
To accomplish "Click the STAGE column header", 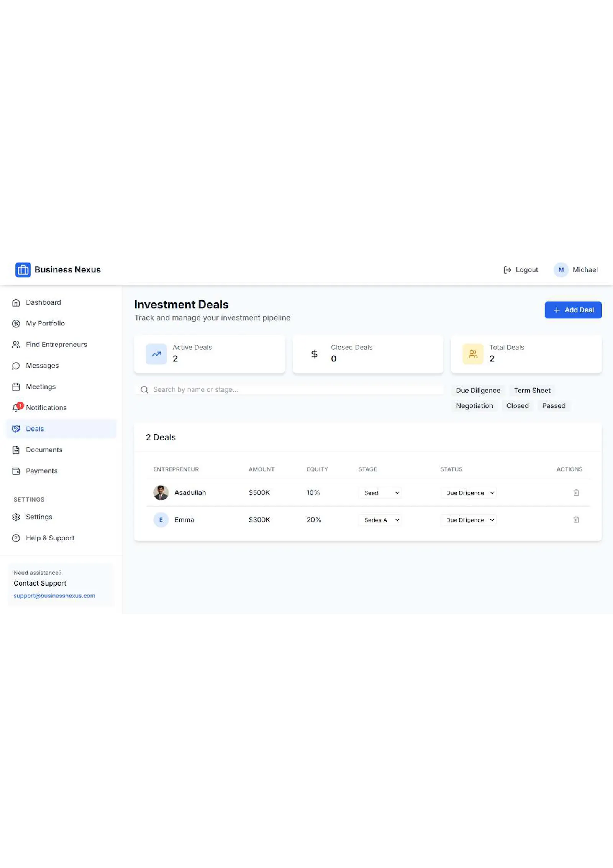I will coord(368,469).
